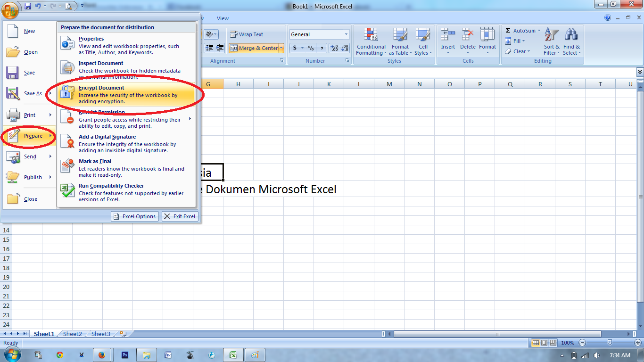Expand Restrict Permission submenu arrow
Image resolution: width=644 pixels, height=362 pixels.
click(x=190, y=119)
